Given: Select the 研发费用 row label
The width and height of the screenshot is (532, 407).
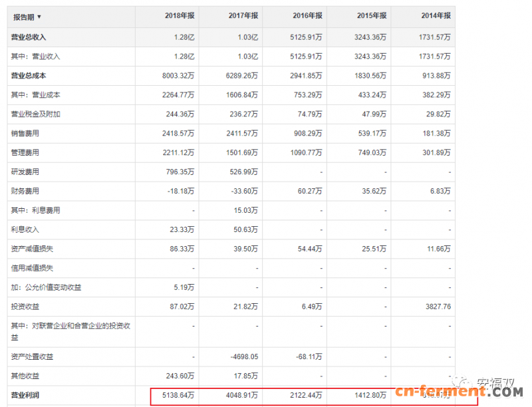Looking at the screenshot, I should point(25,172).
